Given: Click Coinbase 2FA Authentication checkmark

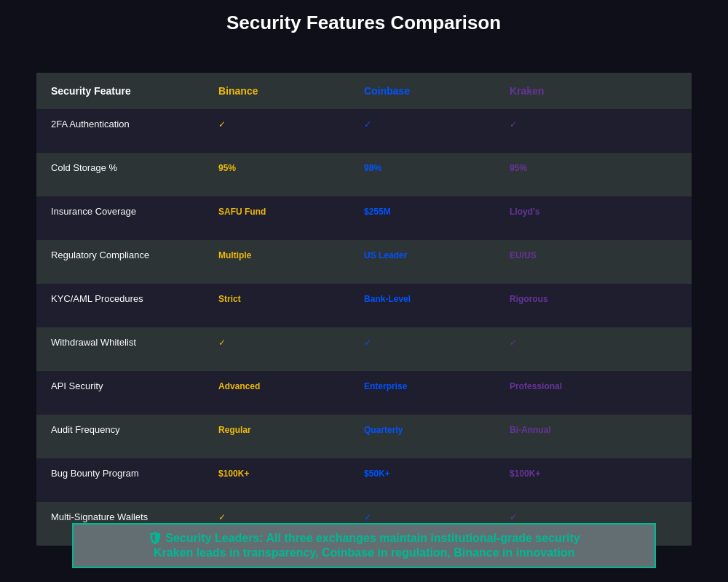Looking at the screenshot, I should click(368, 124).
